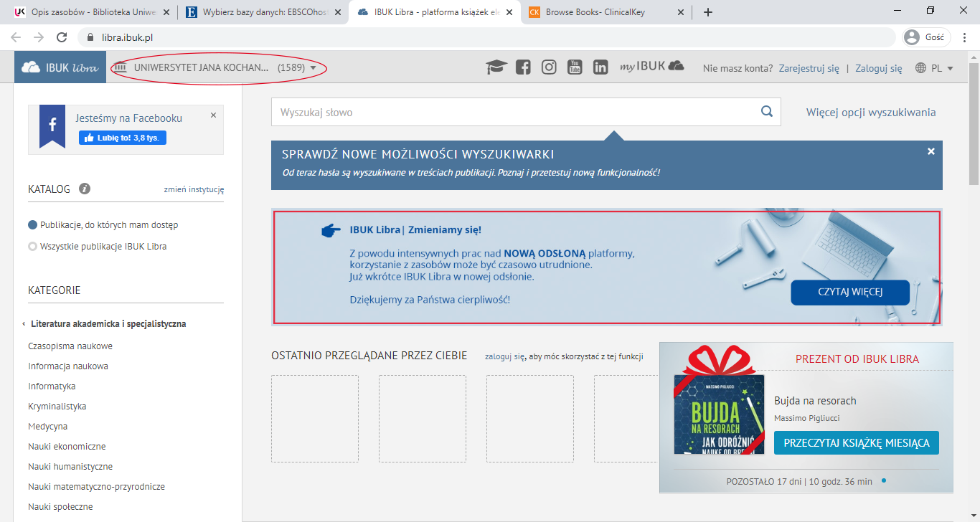Screen dimensions: 980x522
Task: Select 'Publikacje, do których mam dostęp' option
Action: tap(32, 225)
